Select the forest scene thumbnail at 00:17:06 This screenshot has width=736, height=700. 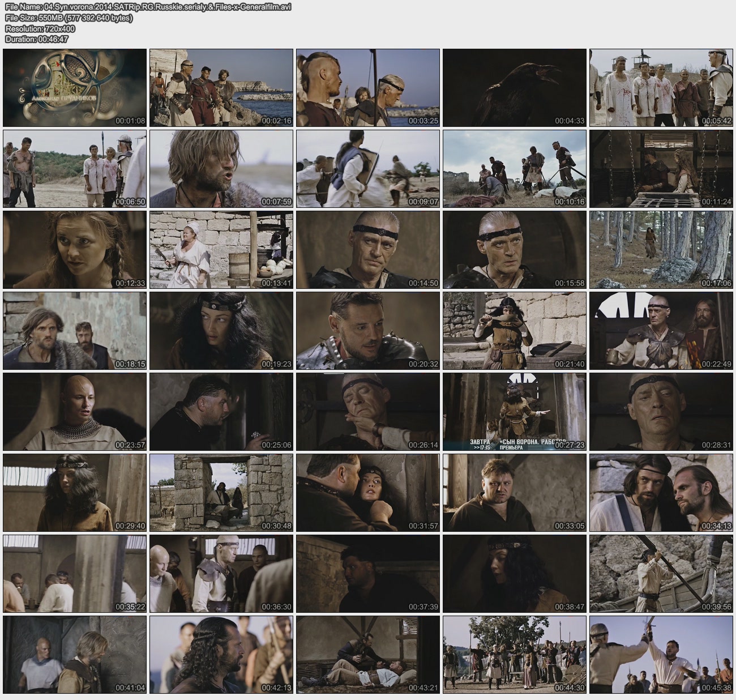coord(661,250)
